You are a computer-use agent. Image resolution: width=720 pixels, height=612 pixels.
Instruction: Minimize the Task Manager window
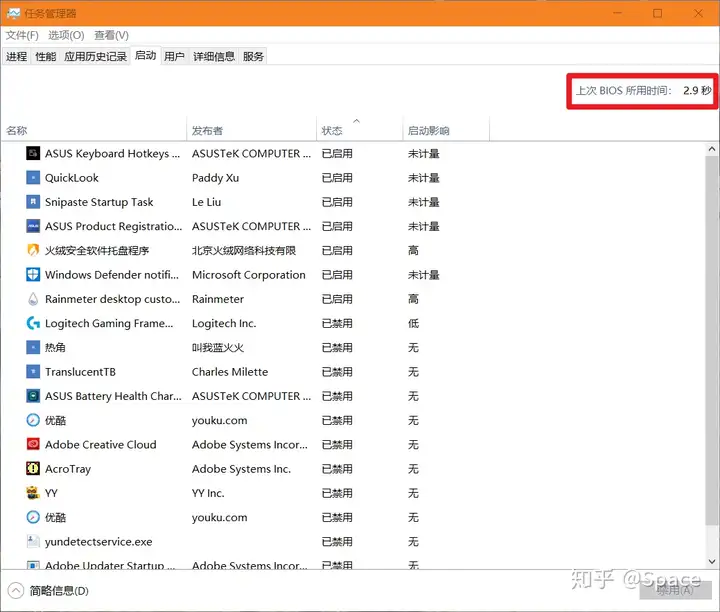click(x=617, y=13)
